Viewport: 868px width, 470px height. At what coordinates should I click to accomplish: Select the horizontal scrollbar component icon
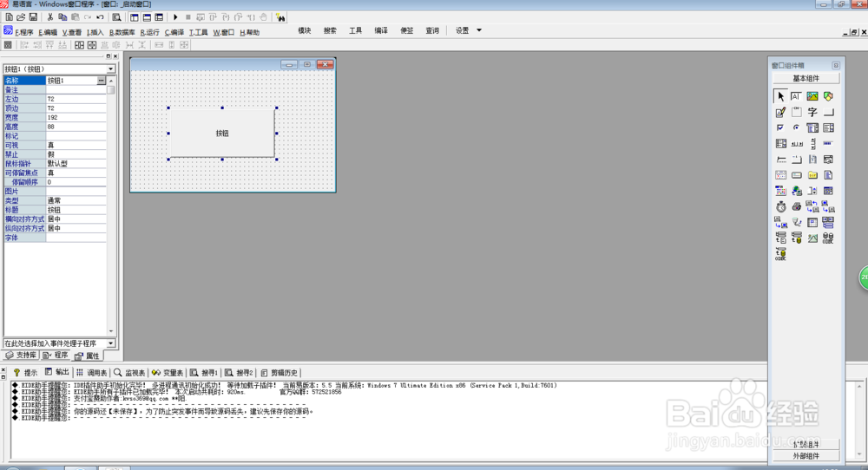[796, 144]
